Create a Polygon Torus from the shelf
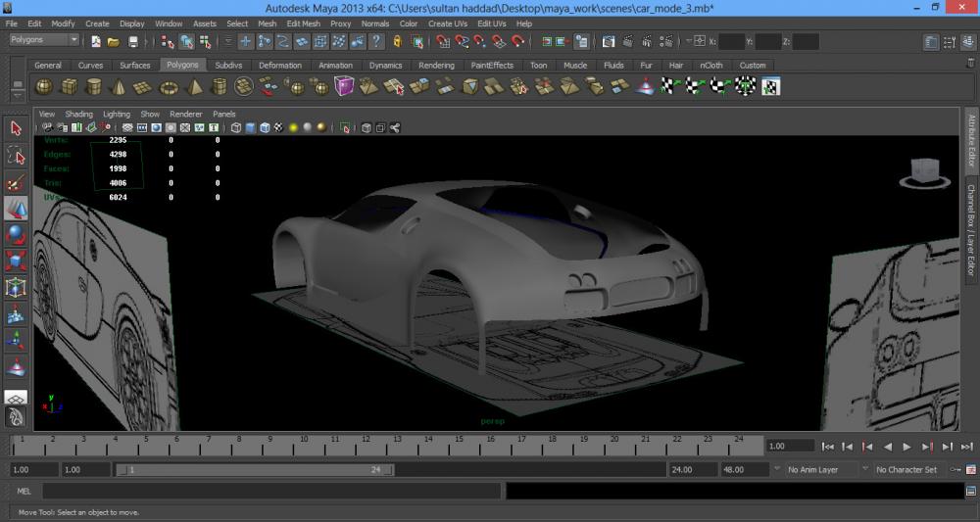The image size is (980, 522). [168, 87]
